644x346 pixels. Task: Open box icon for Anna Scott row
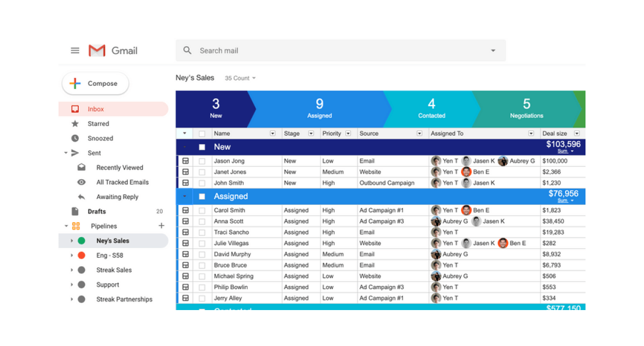(186, 221)
